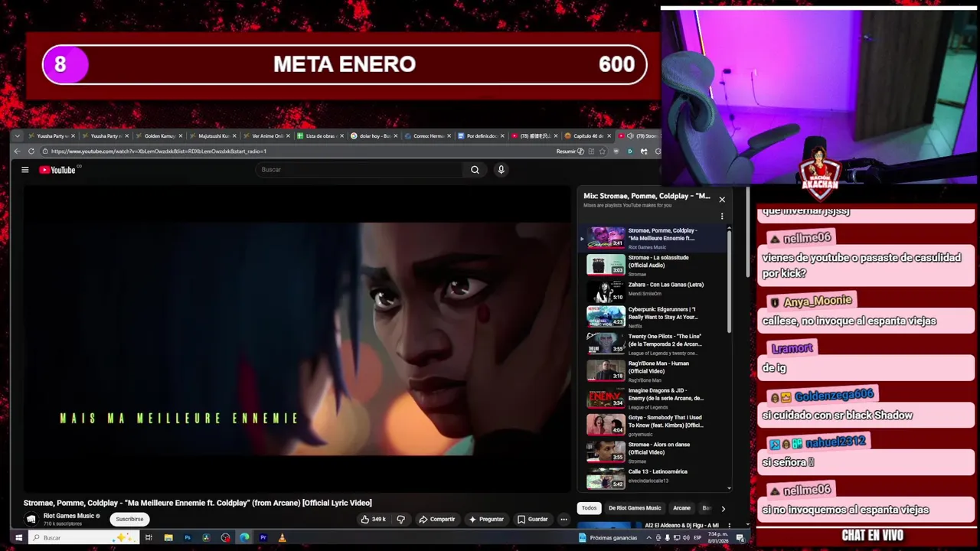The height and width of the screenshot is (551, 980).
Task: Play Stromae Alors on danse from the mix
Action: (x=655, y=452)
